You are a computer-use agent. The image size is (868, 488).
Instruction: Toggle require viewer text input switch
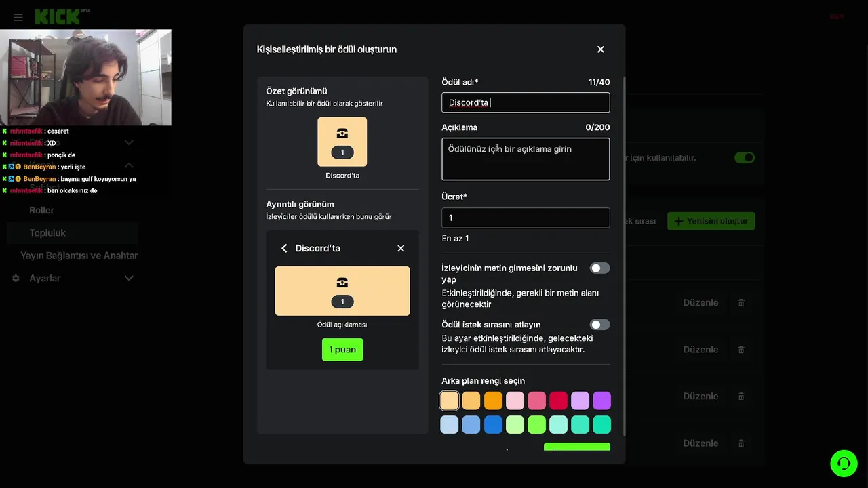pos(599,268)
